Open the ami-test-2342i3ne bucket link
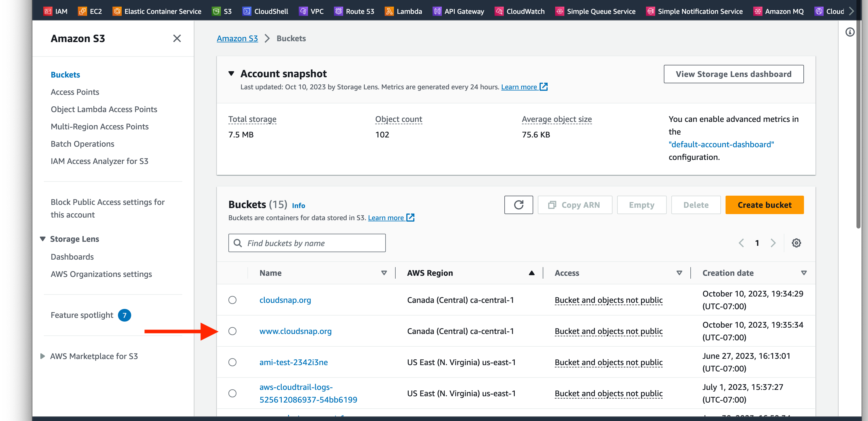 point(294,362)
